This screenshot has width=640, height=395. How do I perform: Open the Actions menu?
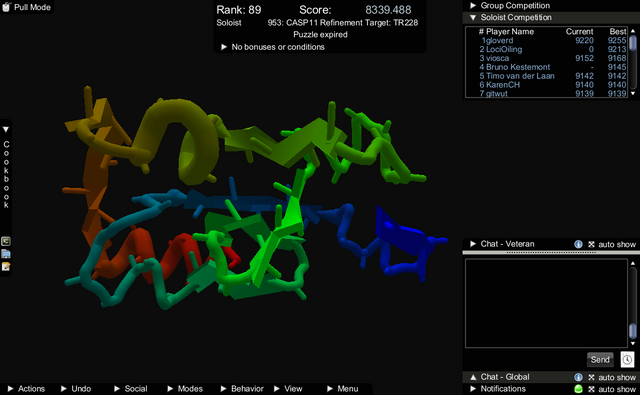click(27, 388)
